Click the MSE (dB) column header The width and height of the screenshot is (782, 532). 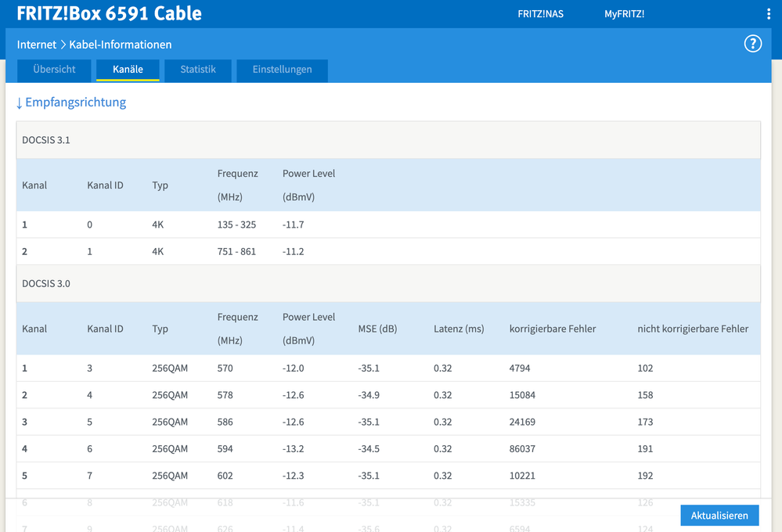tap(377, 329)
